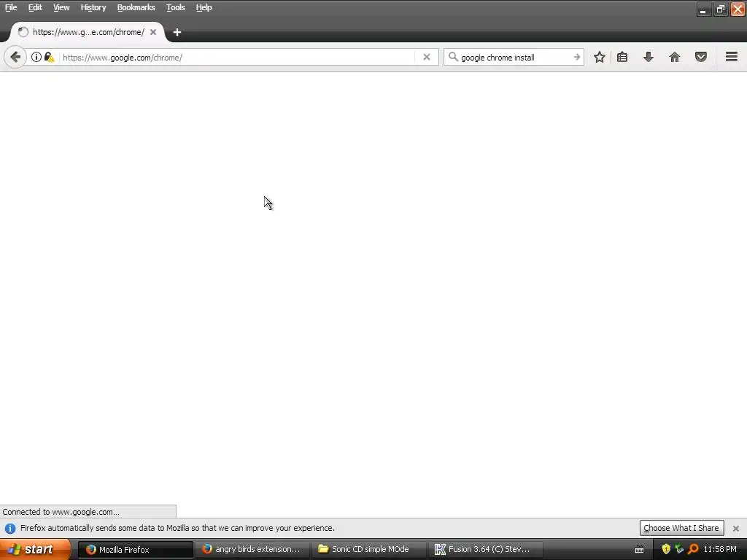Click the padlock warning icon

pos(50,57)
